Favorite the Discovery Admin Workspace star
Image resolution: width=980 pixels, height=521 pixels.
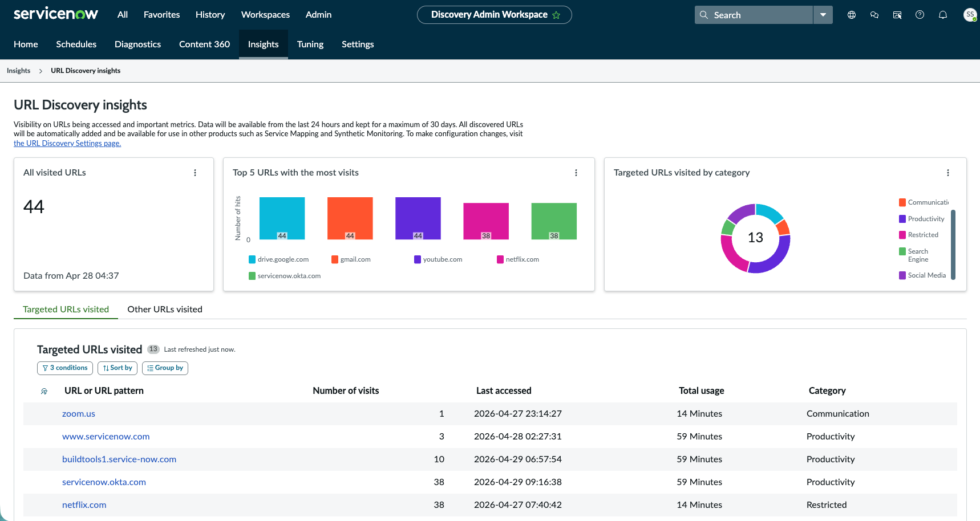[x=556, y=15]
